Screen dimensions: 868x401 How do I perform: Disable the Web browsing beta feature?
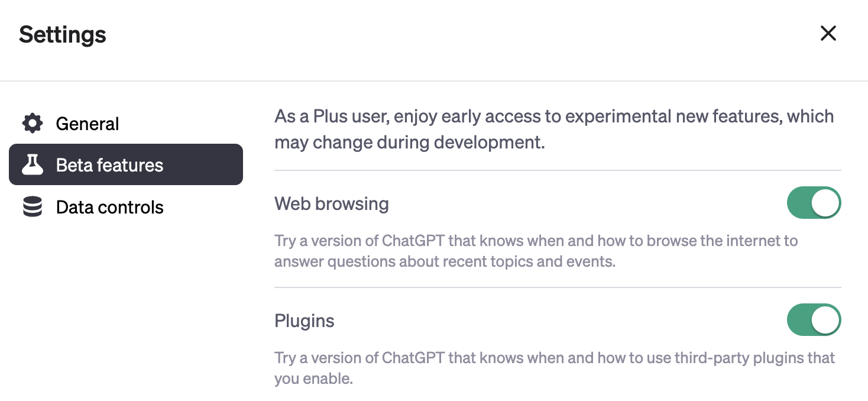click(x=814, y=202)
